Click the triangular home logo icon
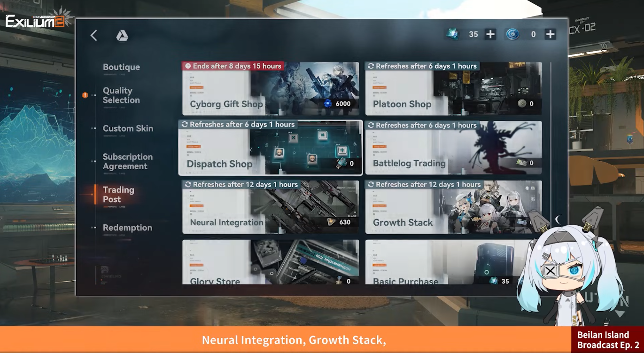 point(122,35)
